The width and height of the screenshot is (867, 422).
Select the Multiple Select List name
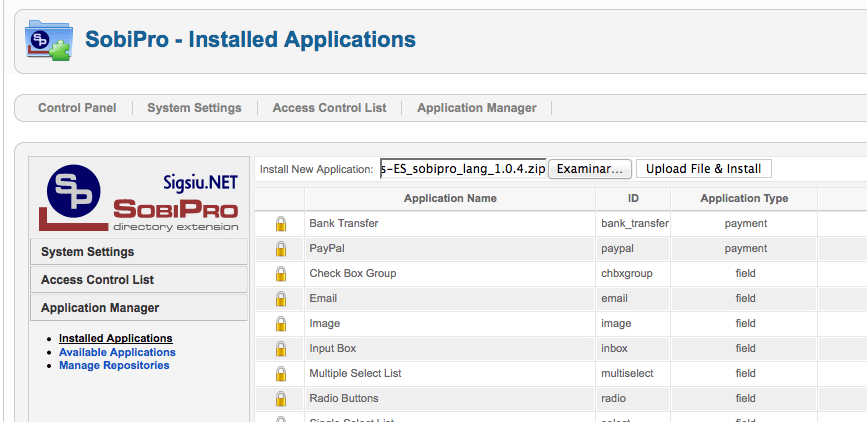coord(356,373)
